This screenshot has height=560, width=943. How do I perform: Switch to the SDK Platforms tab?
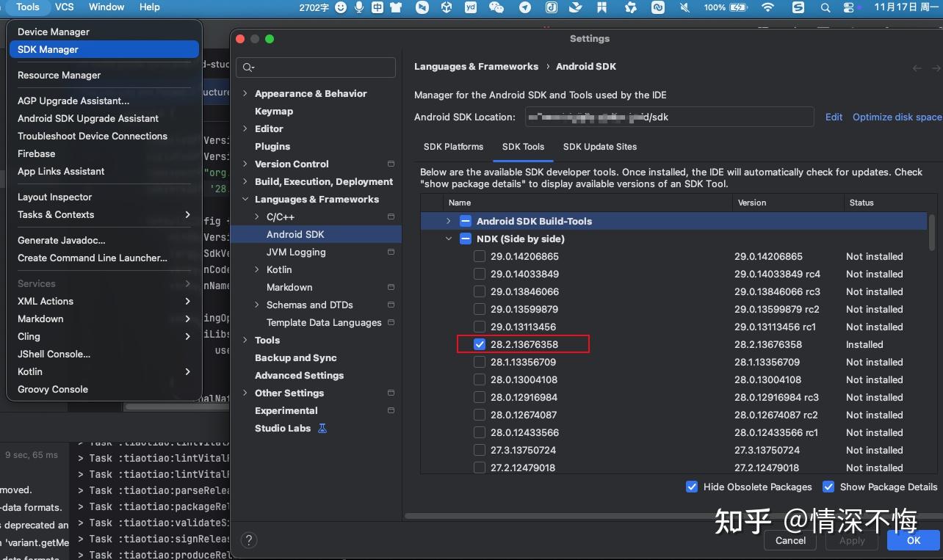coord(453,147)
